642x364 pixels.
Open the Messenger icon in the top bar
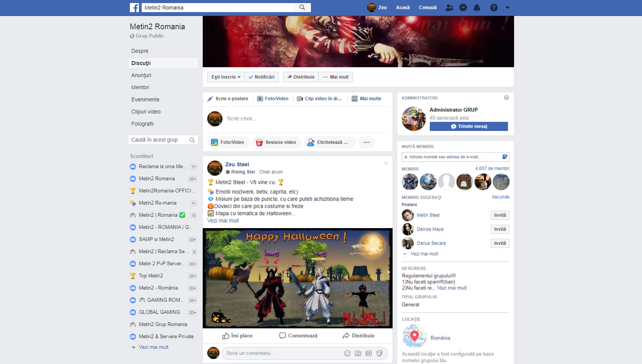[x=463, y=8]
